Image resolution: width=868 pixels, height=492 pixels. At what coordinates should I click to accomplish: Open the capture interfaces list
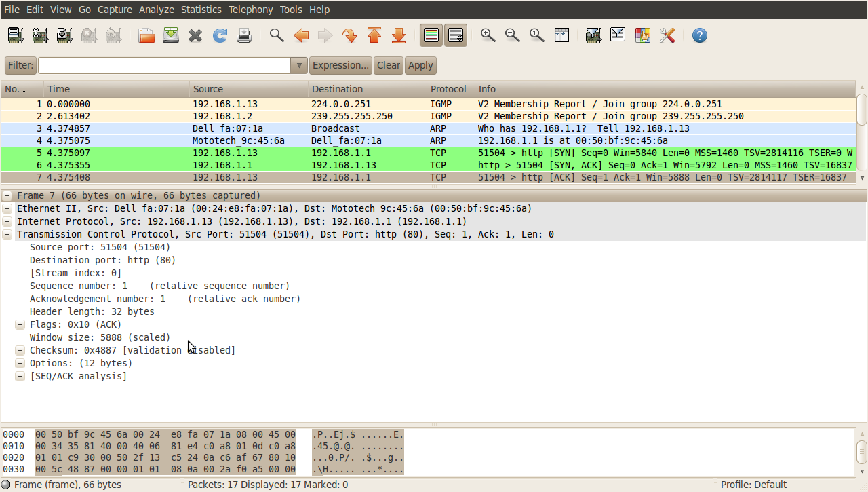click(15, 35)
